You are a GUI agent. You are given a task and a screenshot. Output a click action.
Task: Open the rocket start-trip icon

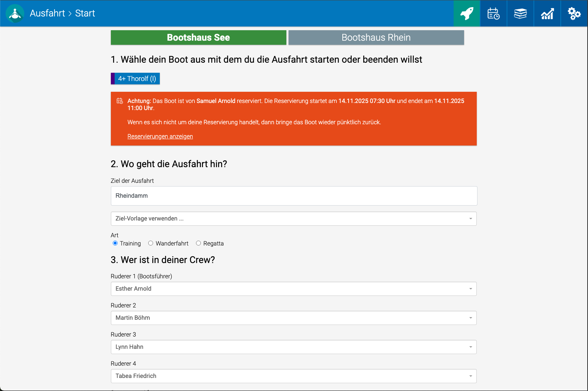pyautogui.click(x=467, y=13)
